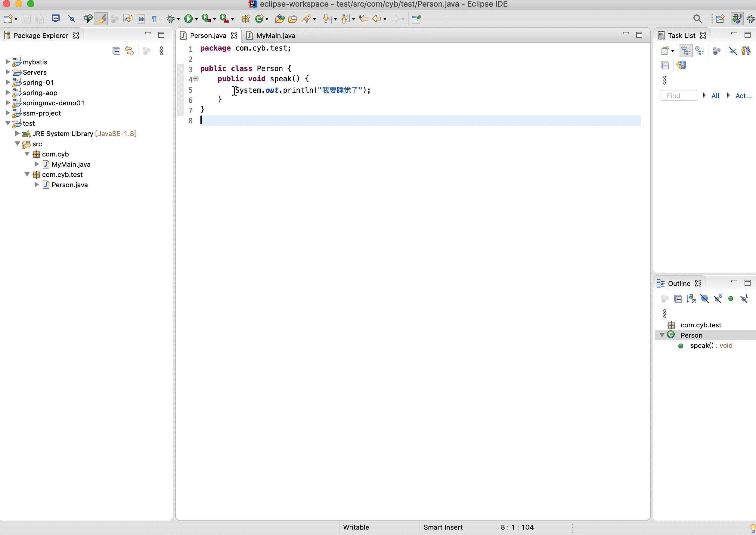Toggle Scheduled presentation in Task List
The height and width of the screenshot is (535, 756).
click(x=699, y=51)
